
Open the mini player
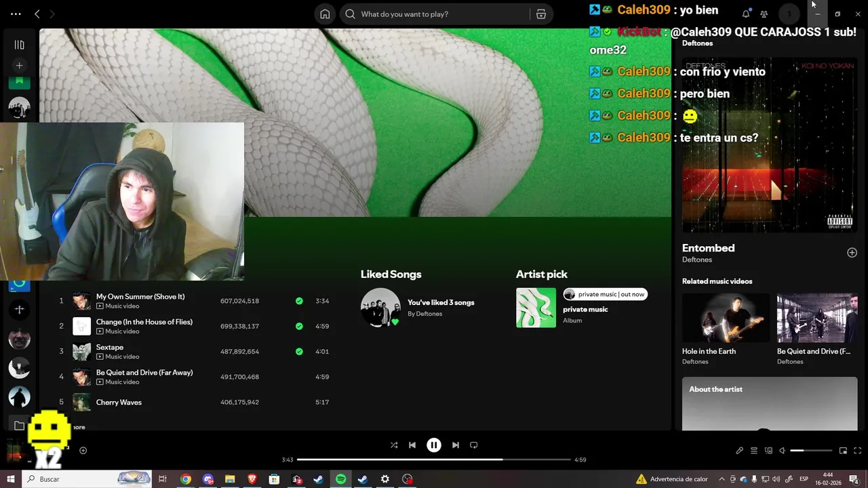[844, 451]
